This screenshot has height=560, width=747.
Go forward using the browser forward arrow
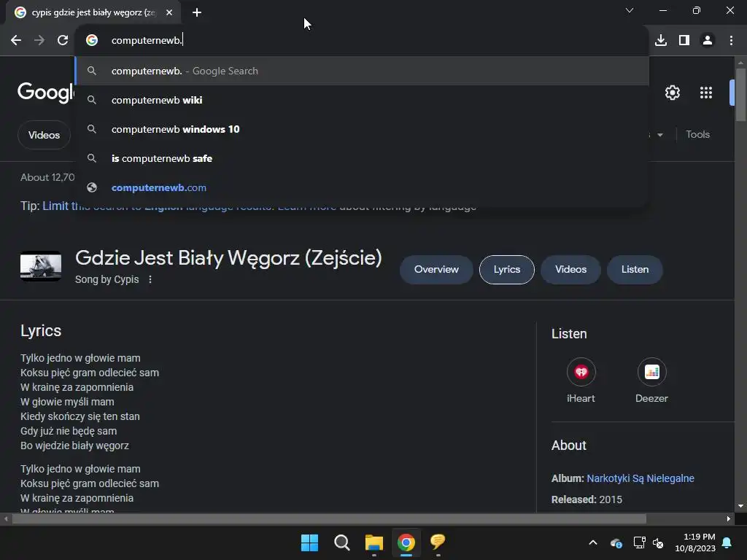tap(39, 41)
